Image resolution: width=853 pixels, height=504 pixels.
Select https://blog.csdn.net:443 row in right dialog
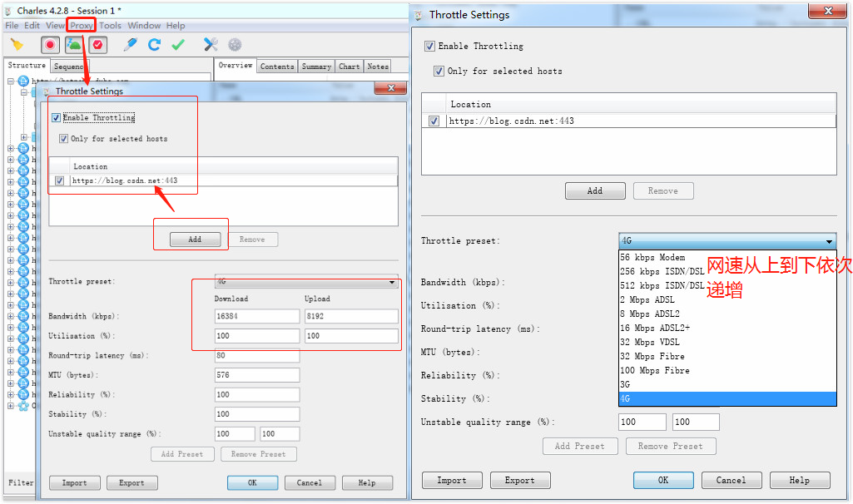629,121
